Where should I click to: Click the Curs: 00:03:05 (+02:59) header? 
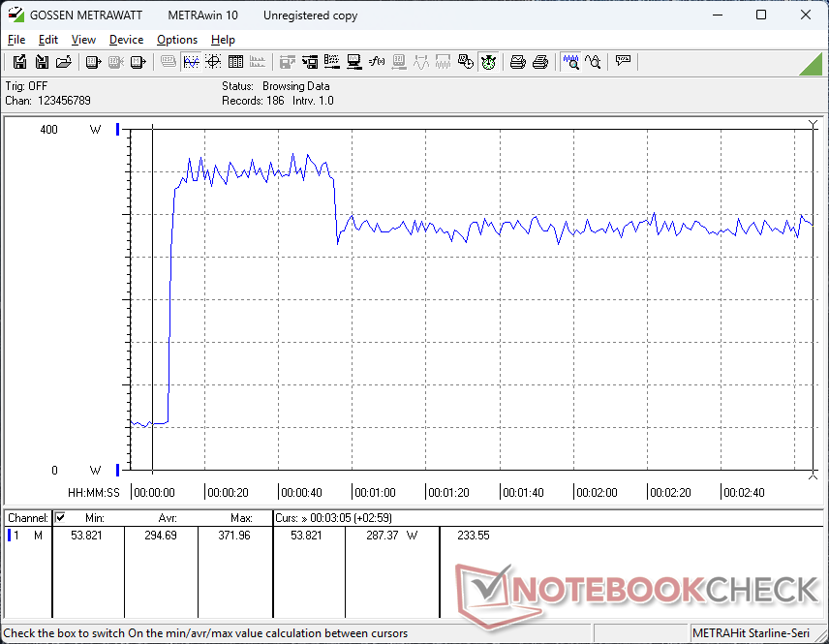coord(333,518)
